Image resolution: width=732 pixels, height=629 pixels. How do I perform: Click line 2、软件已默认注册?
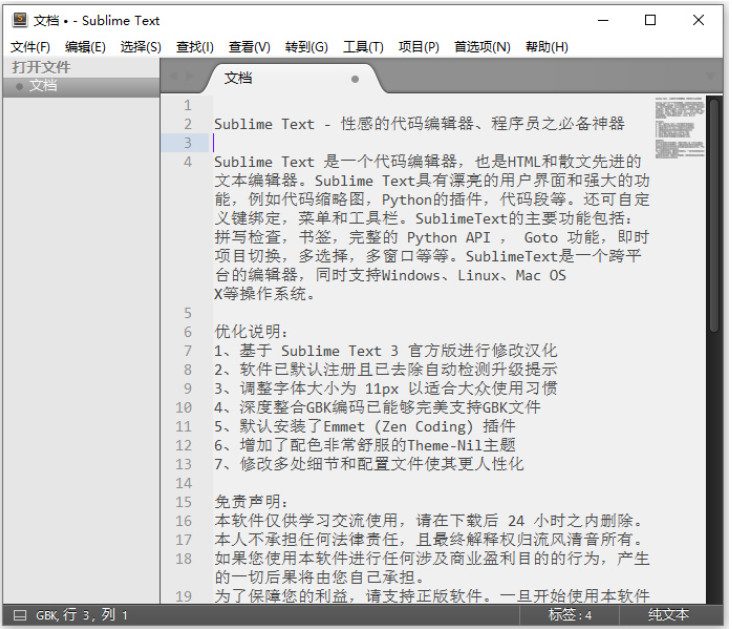coord(386,370)
